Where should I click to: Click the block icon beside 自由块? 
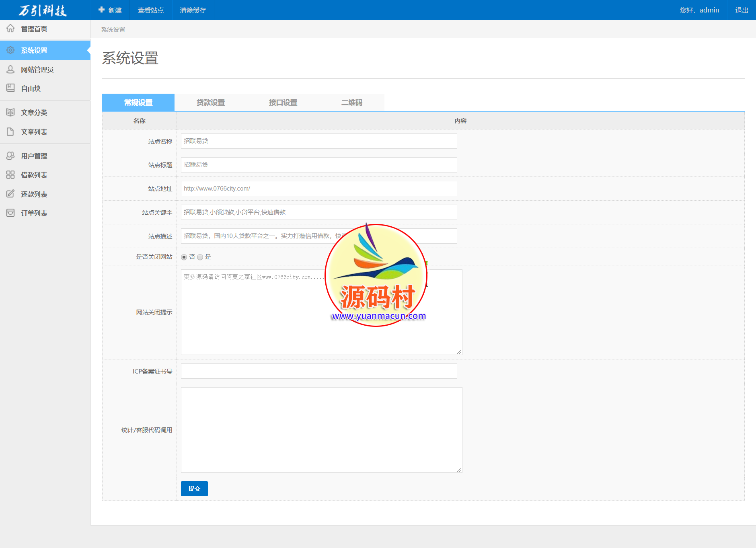click(10, 88)
